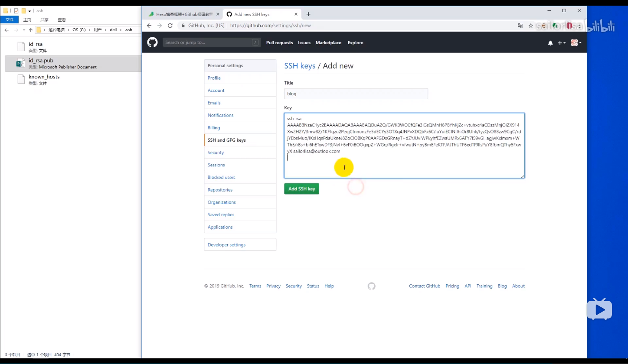This screenshot has height=364, width=628.
Task: Open Marketplace in GitHub header
Action: (x=328, y=42)
